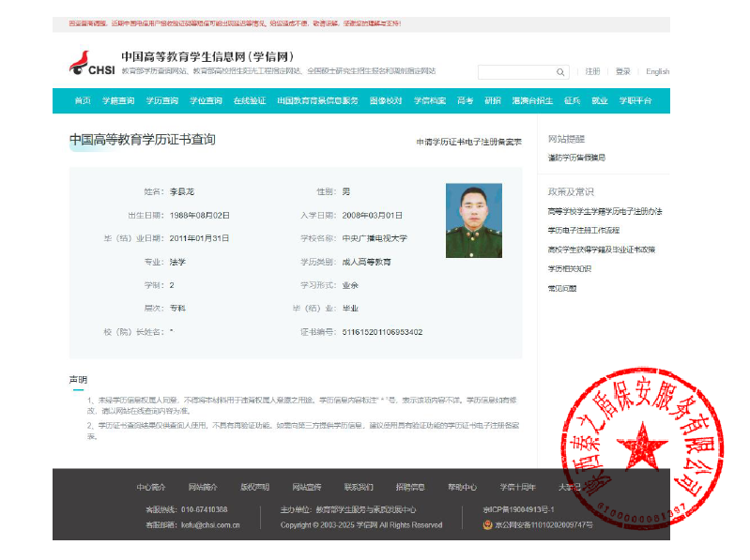This screenshot has width=750, height=560.
Task: Open 学位查询 navigation item
Action: pyautogui.click(x=206, y=100)
